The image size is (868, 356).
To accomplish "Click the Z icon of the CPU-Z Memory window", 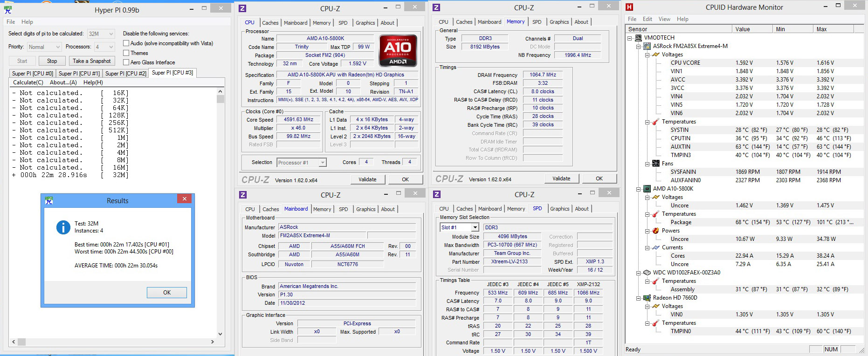I will coord(436,7).
